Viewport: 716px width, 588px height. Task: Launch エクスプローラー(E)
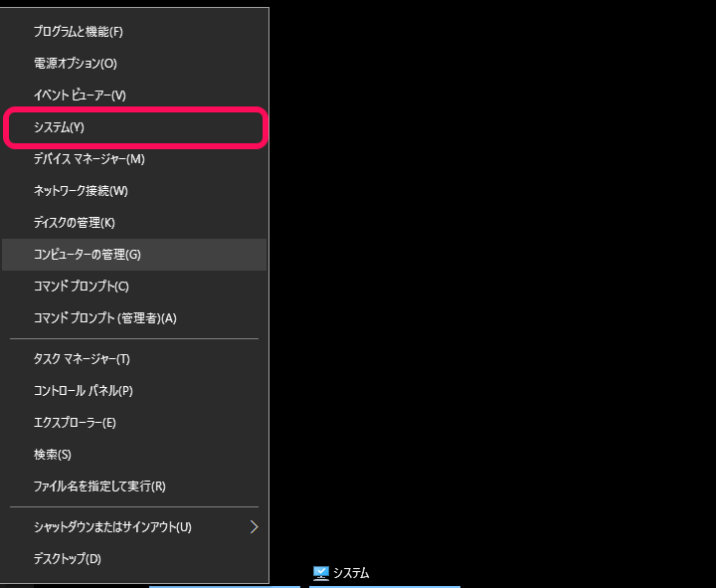point(134,423)
